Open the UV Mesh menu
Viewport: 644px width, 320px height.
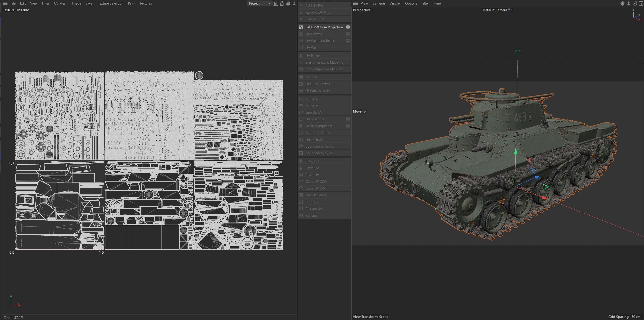pos(60,3)
